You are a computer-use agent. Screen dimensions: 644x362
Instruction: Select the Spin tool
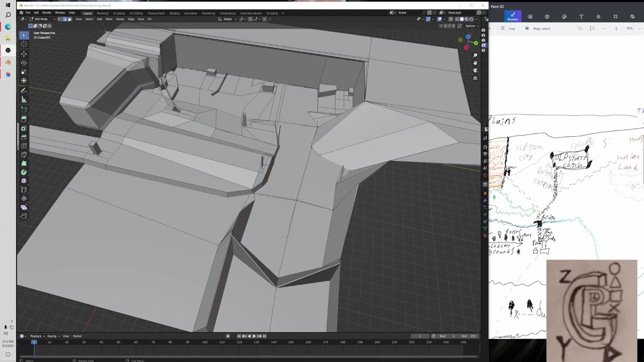(24, 172)
